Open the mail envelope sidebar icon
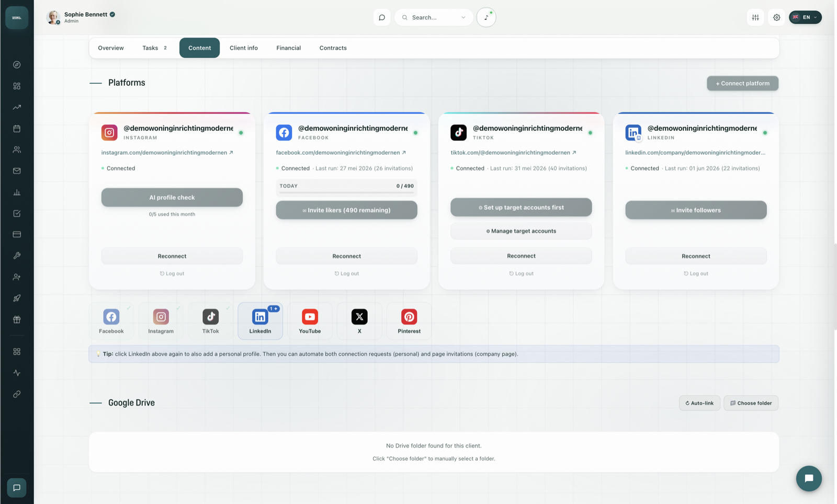Screen dimensions: 837x504 17,171
